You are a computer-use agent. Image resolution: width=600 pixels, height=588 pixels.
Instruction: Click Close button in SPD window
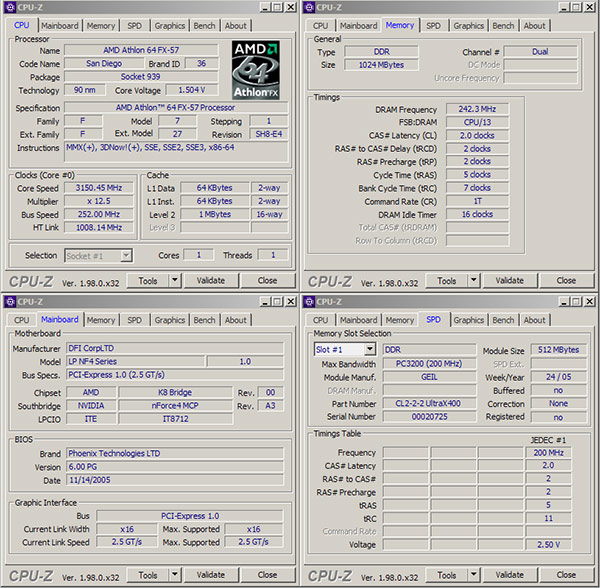[566, 575]
